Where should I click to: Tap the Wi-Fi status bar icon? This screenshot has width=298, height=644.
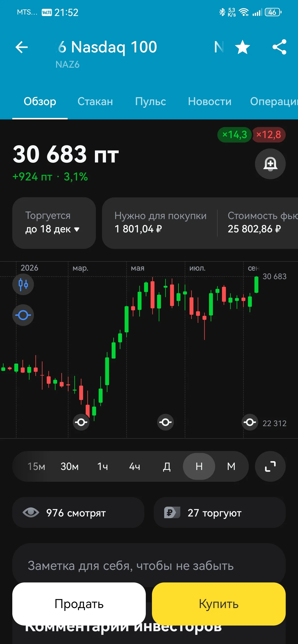[x=244, y=12]
